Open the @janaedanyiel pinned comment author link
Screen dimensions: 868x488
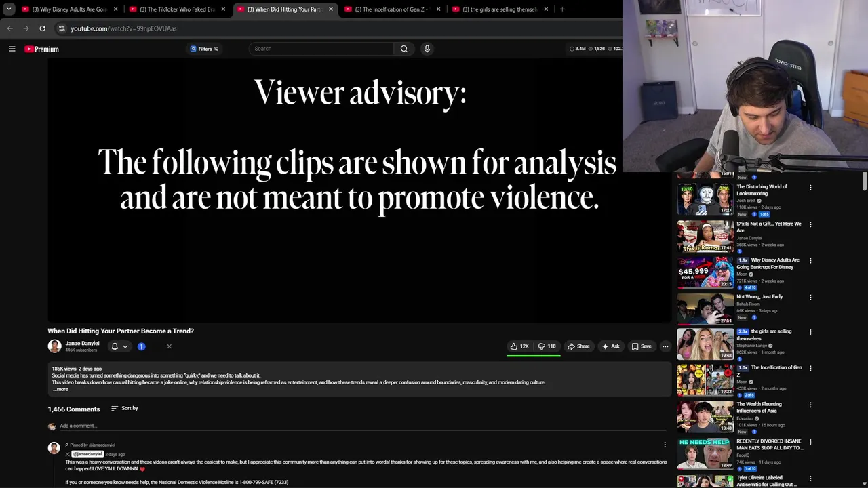[x=87, y=453]
